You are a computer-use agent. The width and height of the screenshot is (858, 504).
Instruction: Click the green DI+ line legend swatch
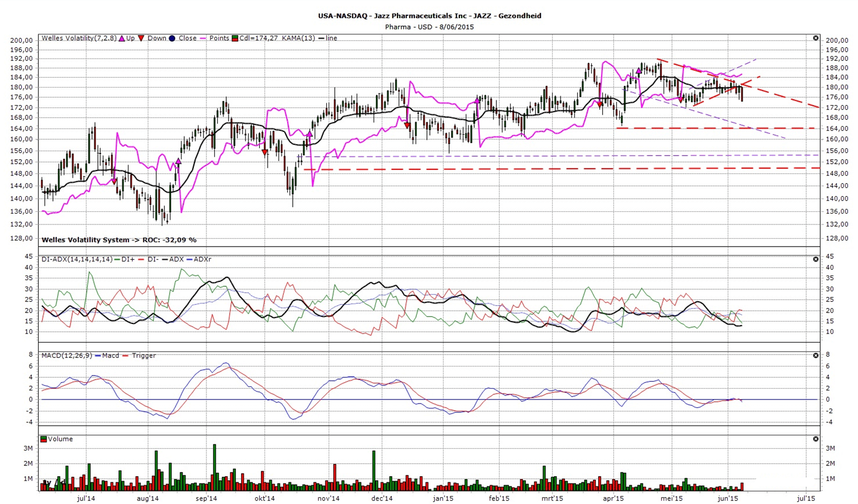(117, 259)
